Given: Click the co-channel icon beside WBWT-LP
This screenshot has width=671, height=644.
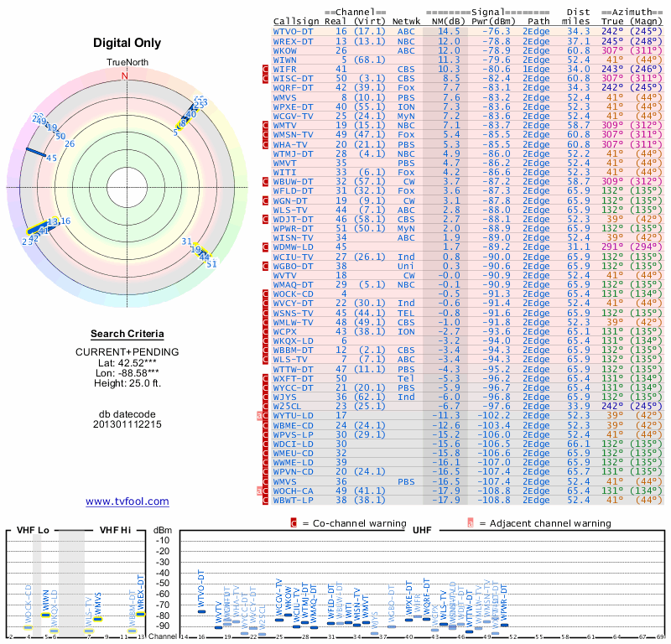Looking at the screenshot, I should [x=266, y=499].
